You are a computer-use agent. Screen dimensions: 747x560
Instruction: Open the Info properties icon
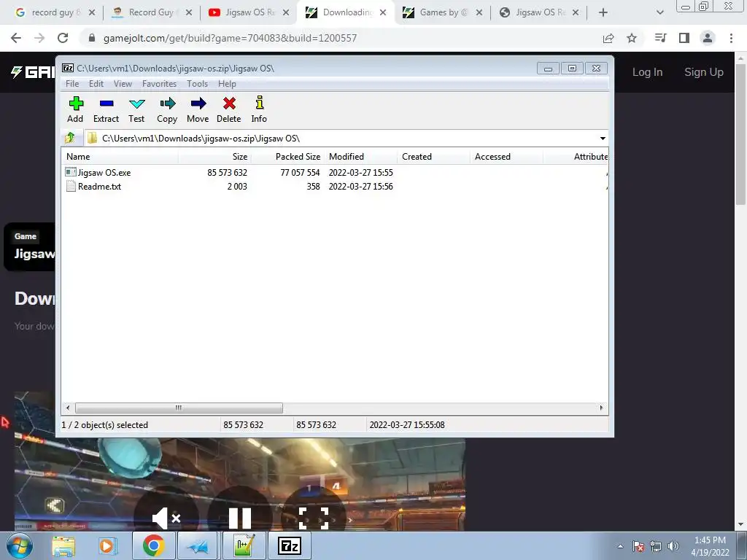click(x=259, y=110)
